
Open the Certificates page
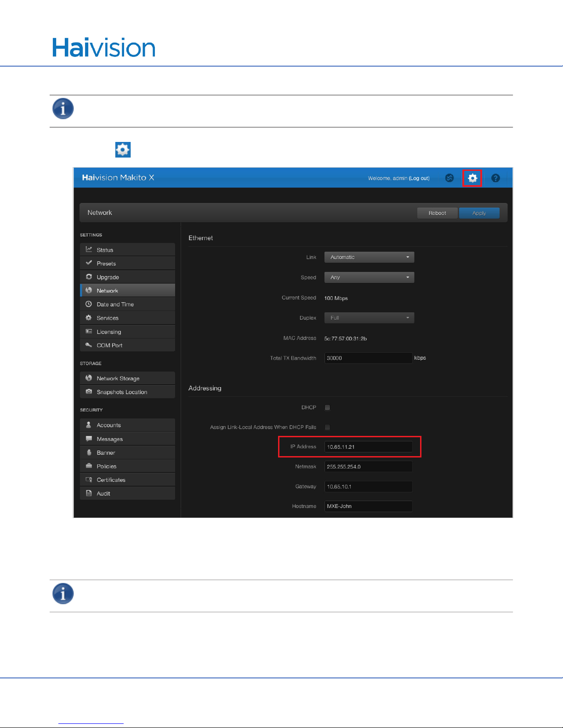pyautogui.click(x=127, y=480)
